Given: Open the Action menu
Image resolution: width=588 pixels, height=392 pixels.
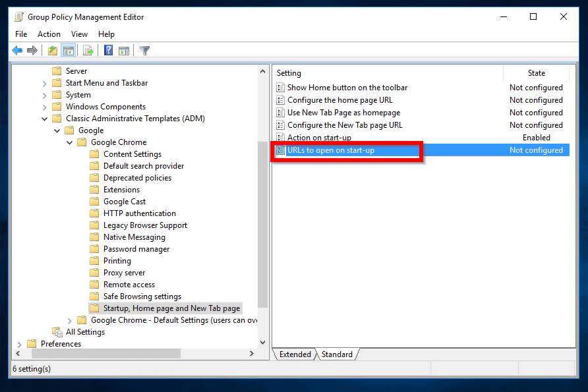Looking at the screenshot, I should click(49, 34).
